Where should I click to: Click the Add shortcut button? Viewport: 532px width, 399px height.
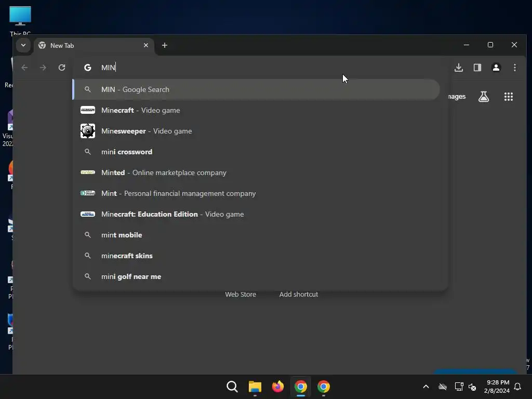[299, 294]
